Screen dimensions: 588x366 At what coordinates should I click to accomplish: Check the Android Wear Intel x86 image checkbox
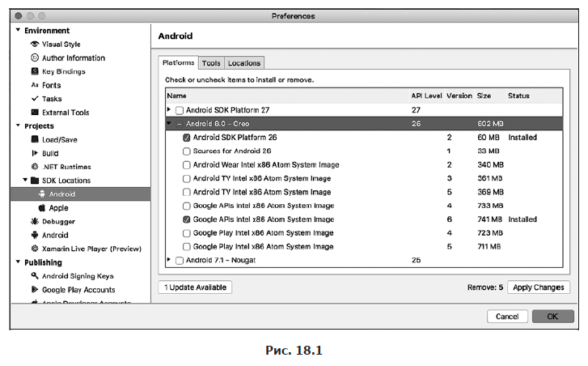(x=186, y=165)
